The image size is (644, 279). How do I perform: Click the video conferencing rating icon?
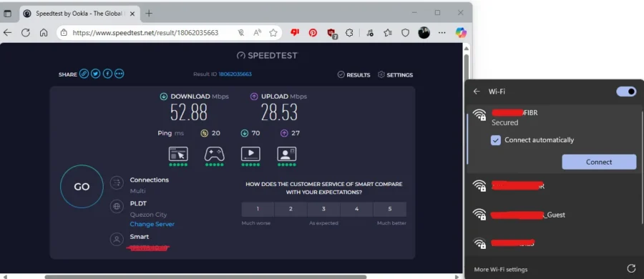287,154
